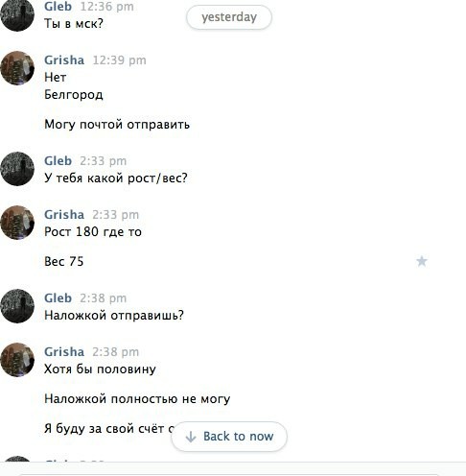
Task: Click Grisha's avatar beside "Рост 180 где то"
Action: [17, 223]
